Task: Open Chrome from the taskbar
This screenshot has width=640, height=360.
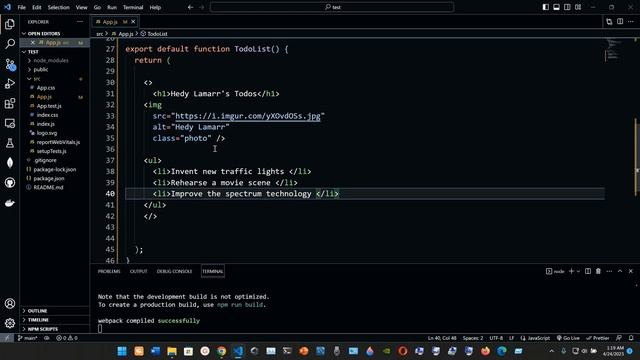Action: click(222, 351)
